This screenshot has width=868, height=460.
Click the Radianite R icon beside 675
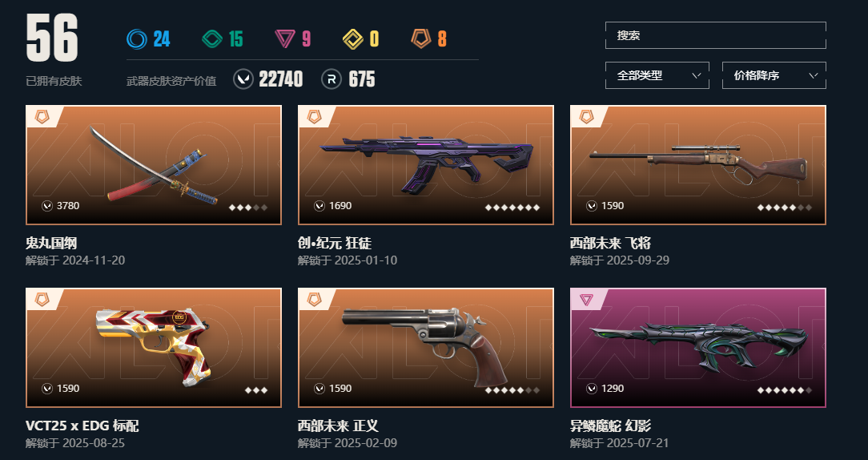[x=331, y=79]
